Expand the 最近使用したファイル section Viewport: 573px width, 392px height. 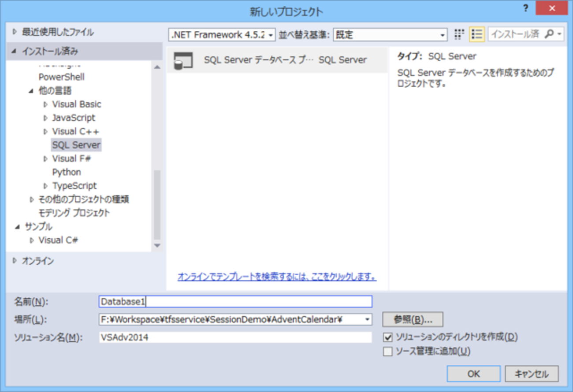pyautogui.click(x=15, y=32)
